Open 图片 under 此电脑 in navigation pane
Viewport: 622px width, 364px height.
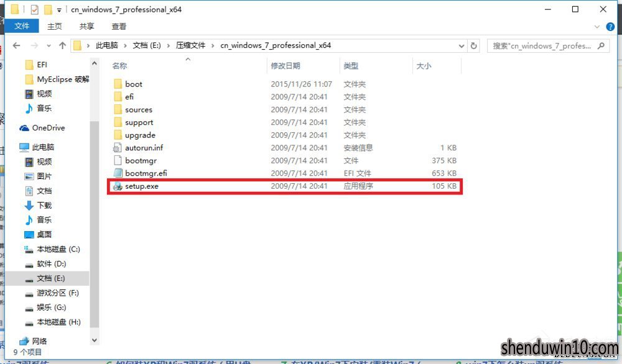click(x=38, y=176)
